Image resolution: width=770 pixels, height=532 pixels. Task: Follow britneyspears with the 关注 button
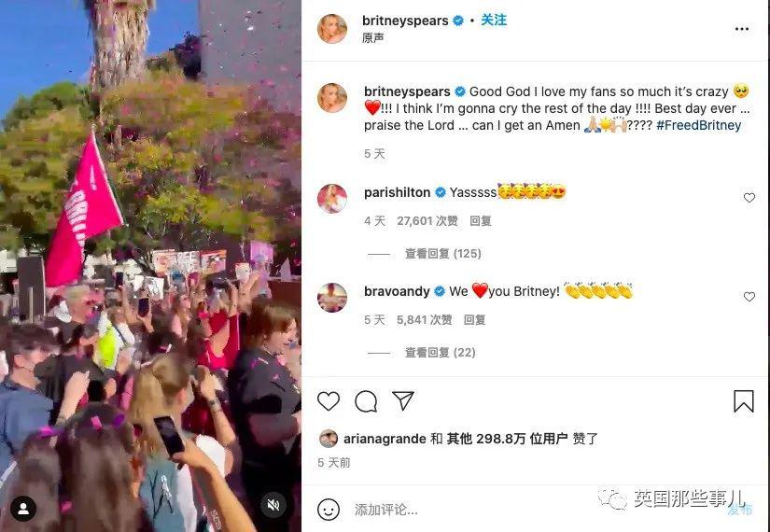pos(494,20)
